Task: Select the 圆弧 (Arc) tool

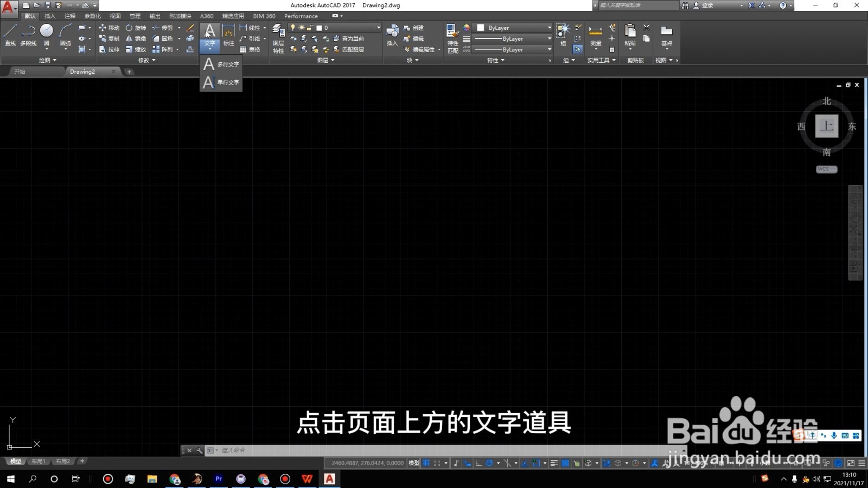Action: [66, 35]
